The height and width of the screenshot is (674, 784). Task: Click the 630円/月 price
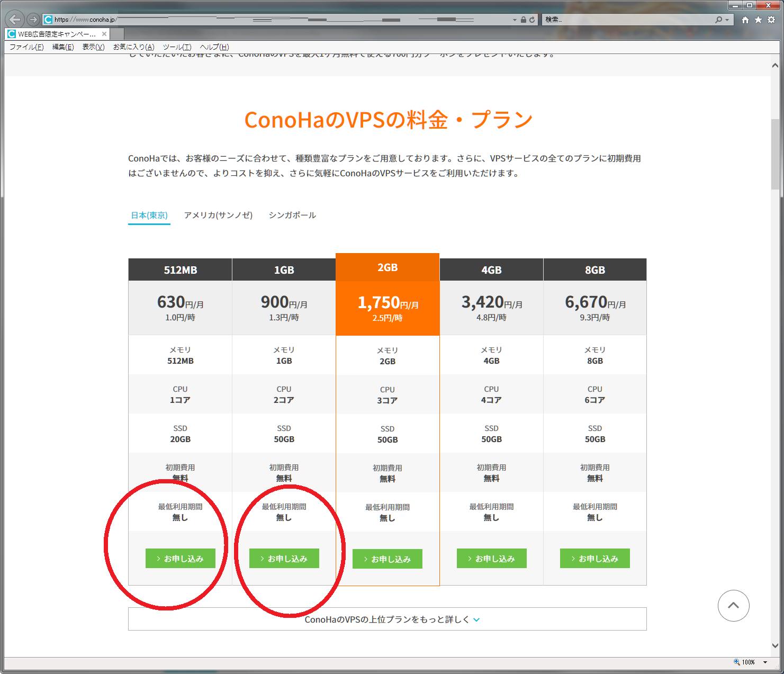(x=181, y=302)
